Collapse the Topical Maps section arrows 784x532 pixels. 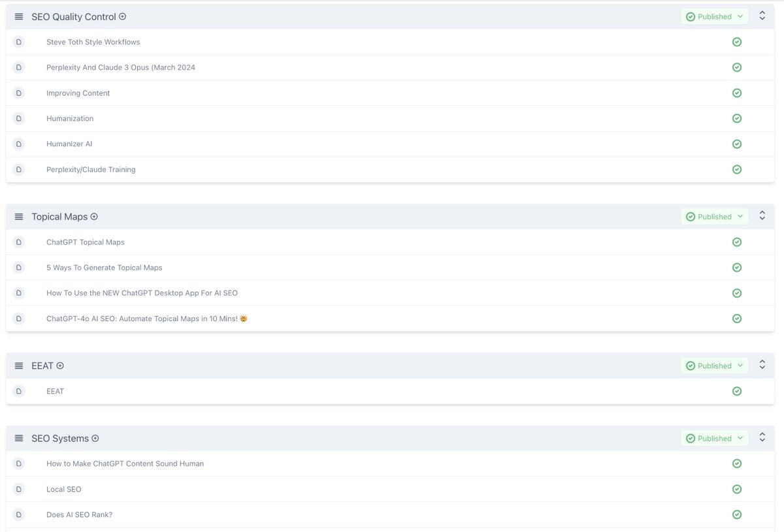click(x=762, y=216)
